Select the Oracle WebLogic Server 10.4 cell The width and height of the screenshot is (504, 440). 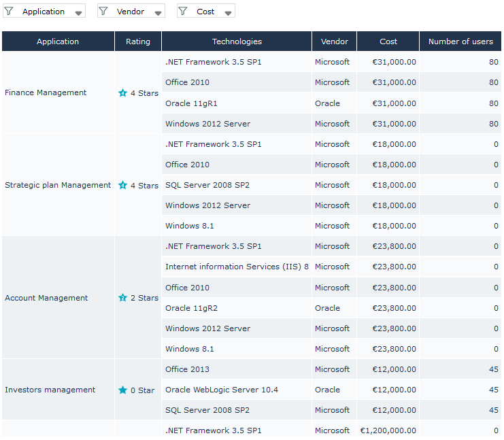pos(222,390)
